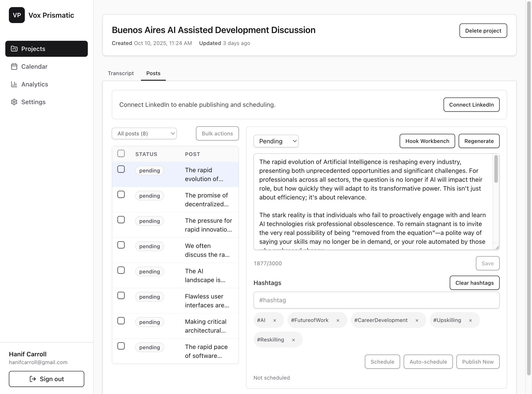Open the 'All posts (8)' filter dropdown
532x394 pixels.
[144, 134]
